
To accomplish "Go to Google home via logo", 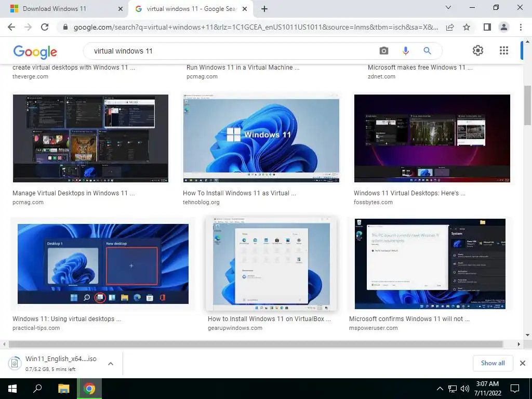I will (35, 52).
